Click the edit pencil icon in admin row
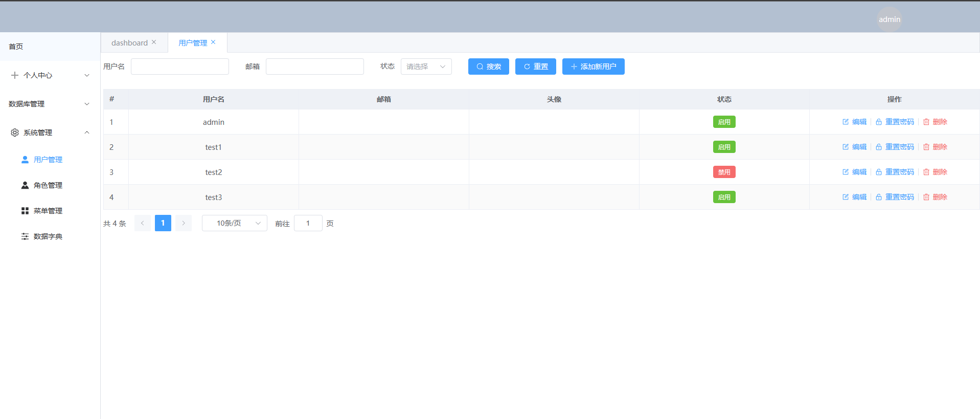This screenshot has width=980, height=419. click(846, 122)
